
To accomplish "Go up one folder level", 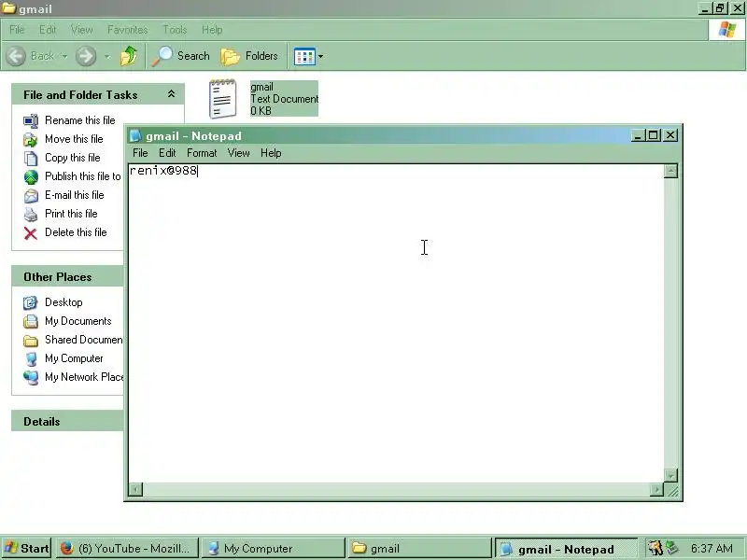I will click(x=128, y=56).
